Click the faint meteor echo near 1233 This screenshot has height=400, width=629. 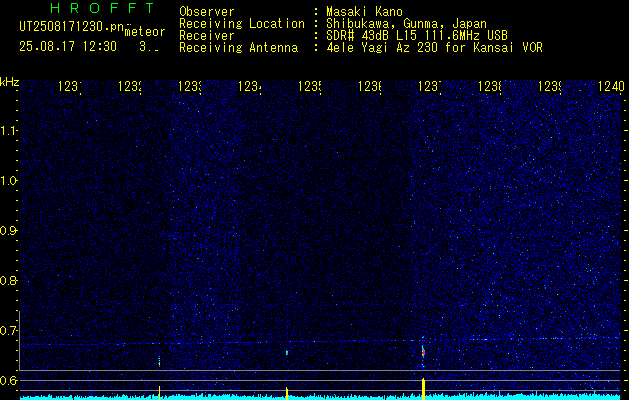click(x=159, y=361)
